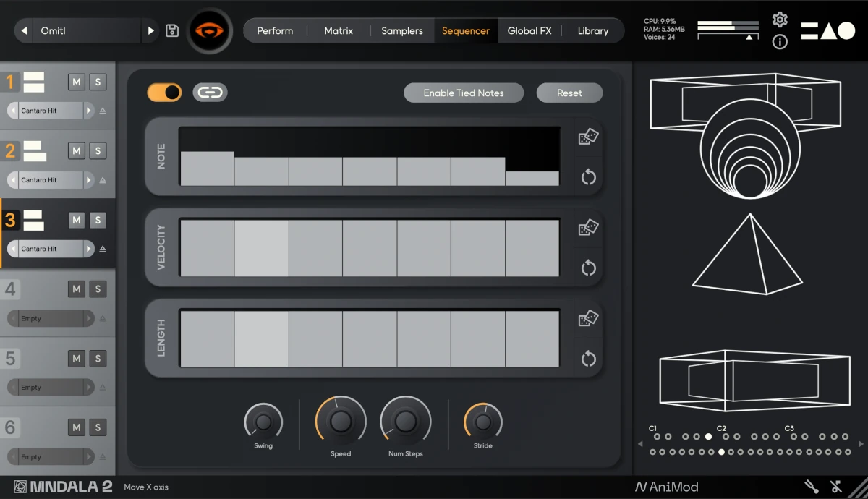The height and width of the screenshot is (499, 868).
Task: Click the eye logo in the header
Action: [x=210, y=30]
